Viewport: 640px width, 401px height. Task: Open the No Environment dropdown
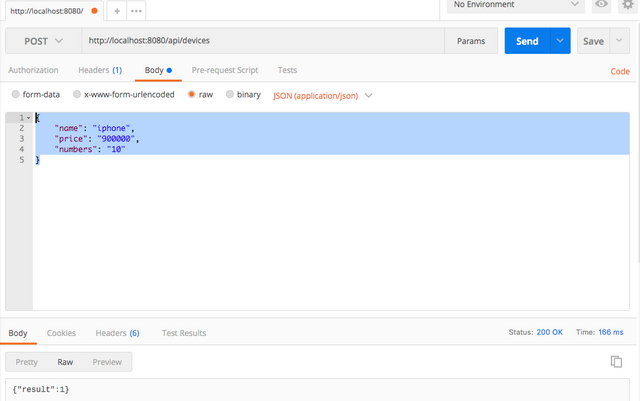[516, 5]
